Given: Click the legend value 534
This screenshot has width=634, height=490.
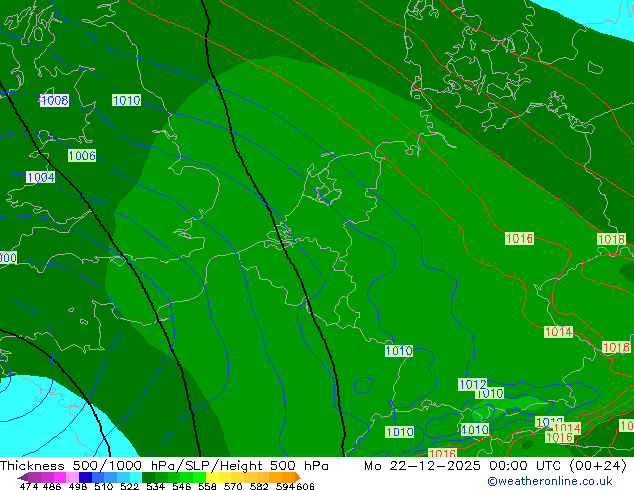Looking at the screenshot, I should coord(155,486).
